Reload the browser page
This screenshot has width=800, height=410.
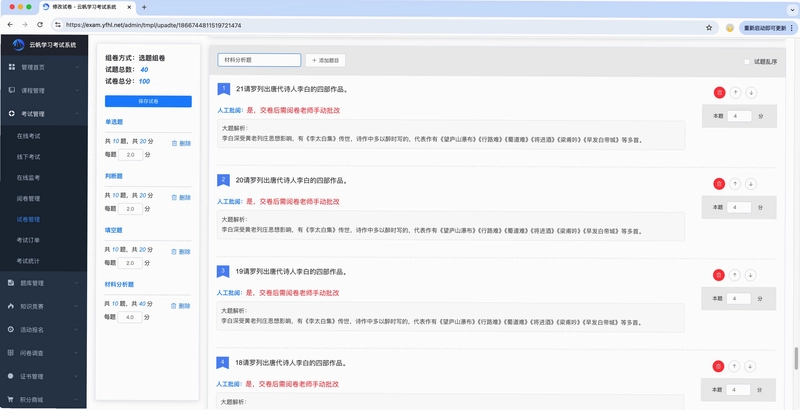(x=40, y=24)
